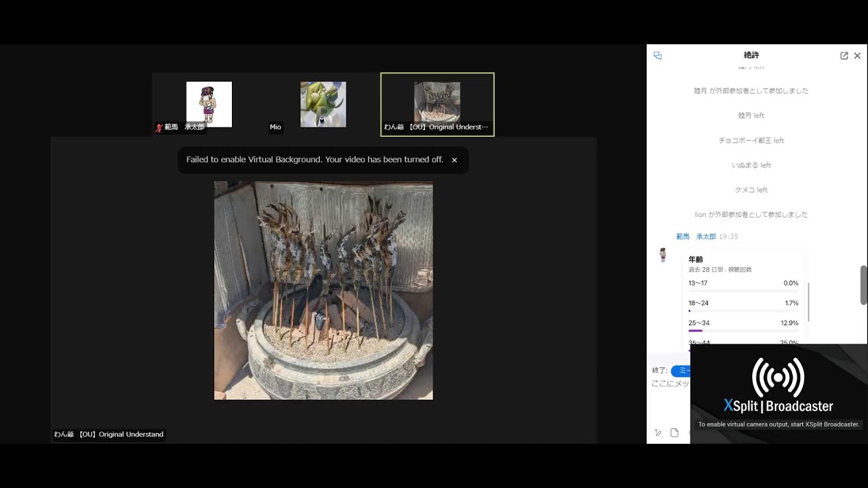Select Mio participant video tile
This screenshot has width=868, height=488.
pyautogui.click(x=323, y=104)
